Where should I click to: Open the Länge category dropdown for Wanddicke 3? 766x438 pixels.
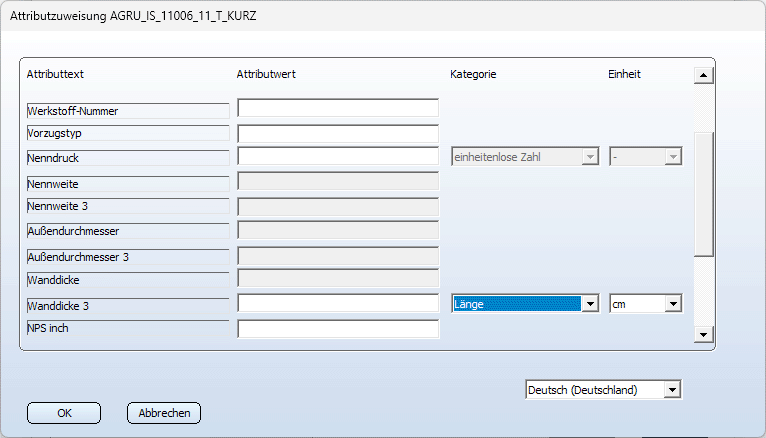[590, 304]
